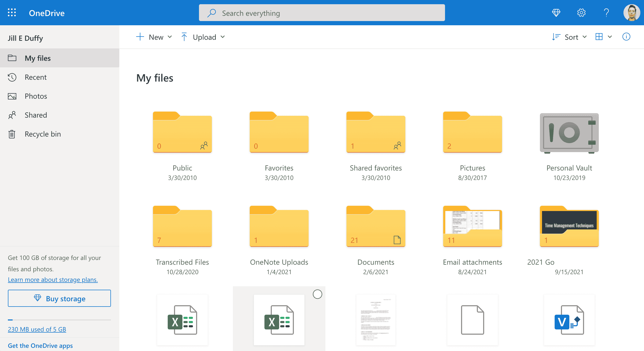This screenshot has width=644, height=351.
Task: Open the details info pane icon
Action: [626, 37]
